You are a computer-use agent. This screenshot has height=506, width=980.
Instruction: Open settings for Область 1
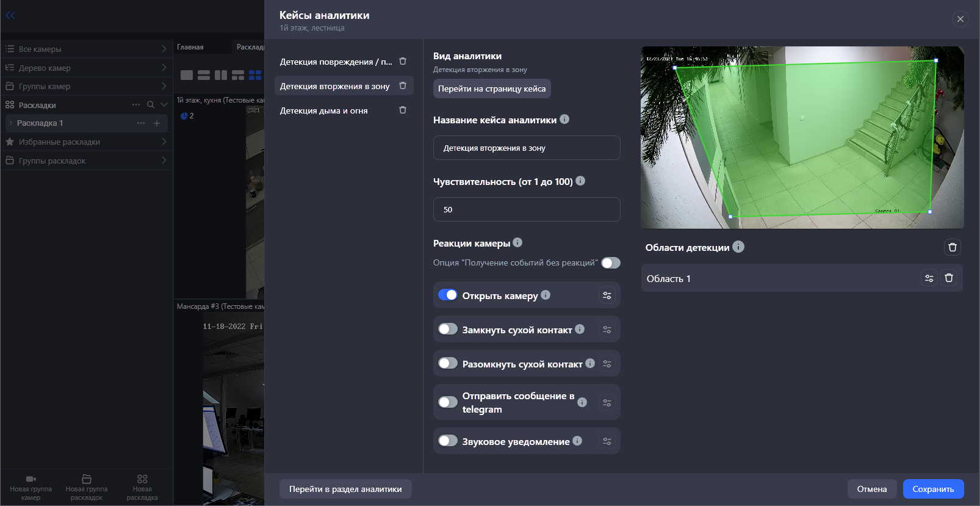click(929, 278)
